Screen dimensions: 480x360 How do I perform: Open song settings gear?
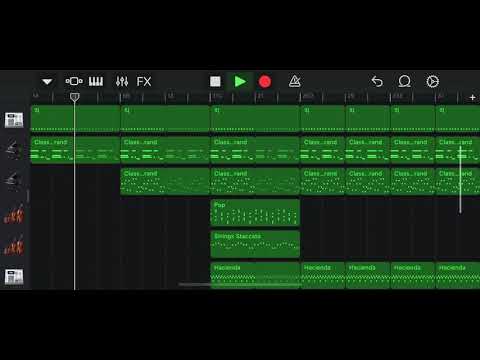click(433, 81)
